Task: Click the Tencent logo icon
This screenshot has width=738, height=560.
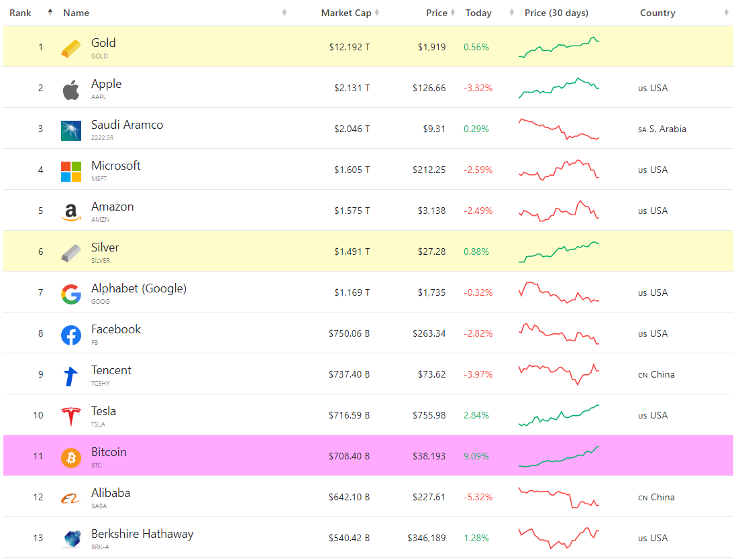Action: pos(71,376)
